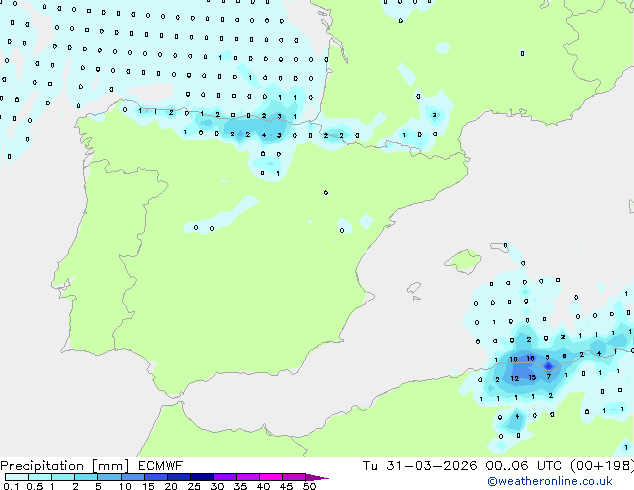Image resolution: width=634 pixels, height=490 pixels.
Task: Click the legend swatch between 0.1 and 0.5
Action: (x=17, y=477)
